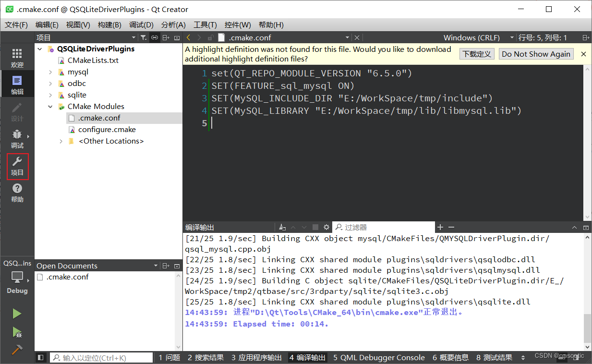Collapse the CMake Modules node
592x364 pixels.
coord(50,107)
